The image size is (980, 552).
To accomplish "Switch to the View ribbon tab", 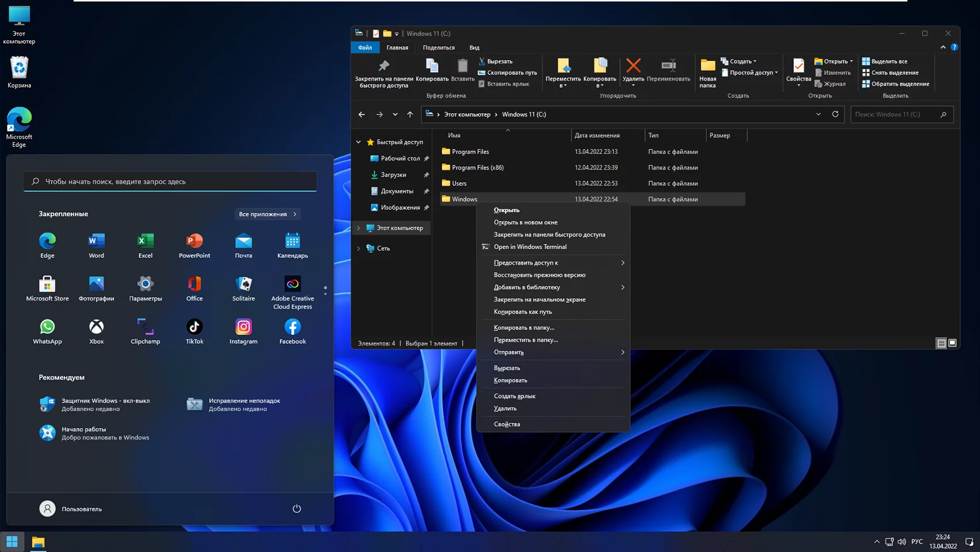I will point(474,48).
